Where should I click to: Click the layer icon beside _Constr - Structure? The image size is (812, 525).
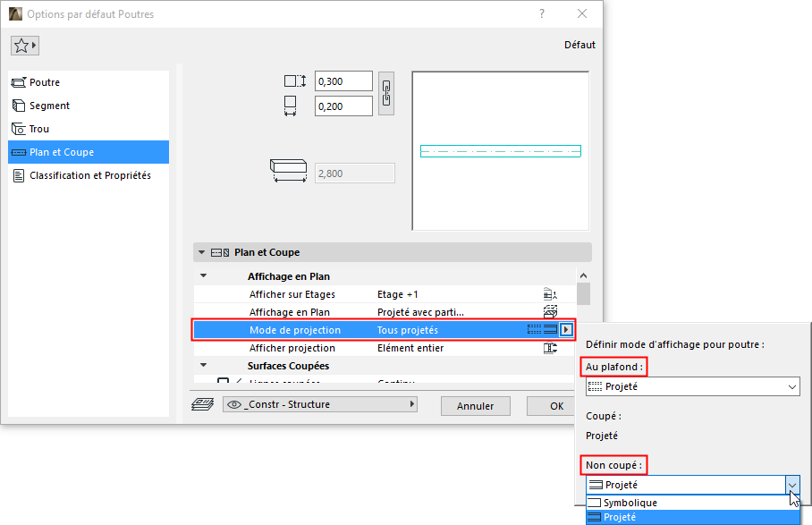point(202,404)
